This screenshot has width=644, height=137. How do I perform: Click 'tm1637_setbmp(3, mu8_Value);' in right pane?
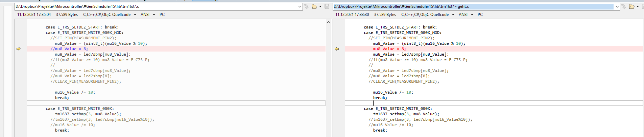(x=406, y=114)
